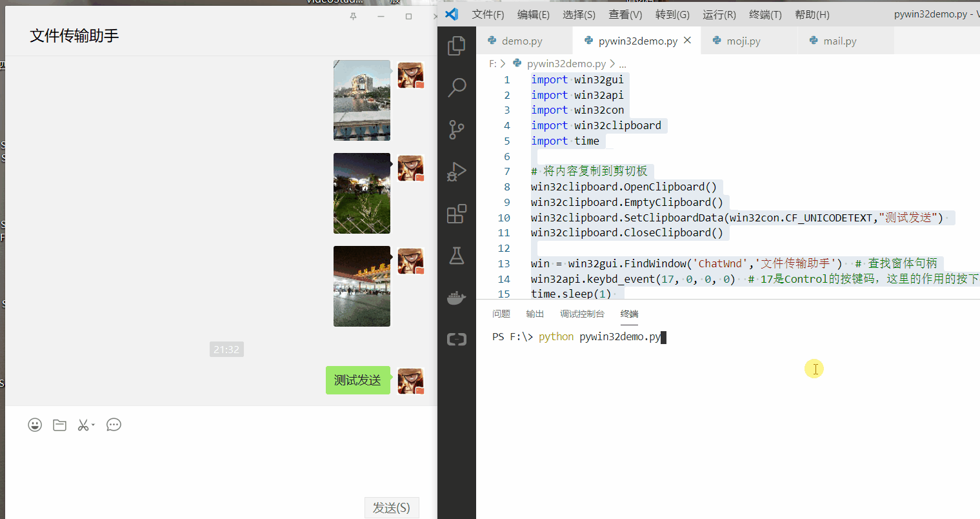Click the Python file icon on mail.py tab
Image resolution: width=980 pixels, height=519 pixels.
814,40
